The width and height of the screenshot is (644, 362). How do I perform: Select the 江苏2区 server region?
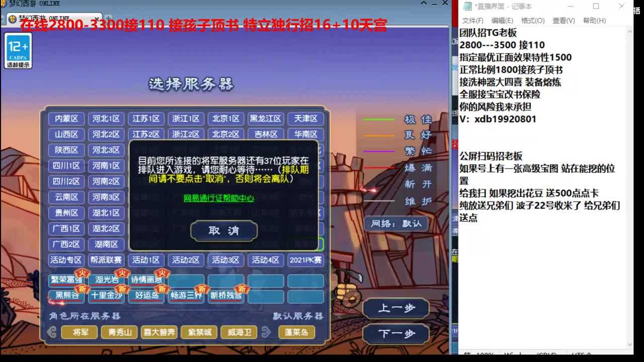pyautogui.click(x=146, y=134)
